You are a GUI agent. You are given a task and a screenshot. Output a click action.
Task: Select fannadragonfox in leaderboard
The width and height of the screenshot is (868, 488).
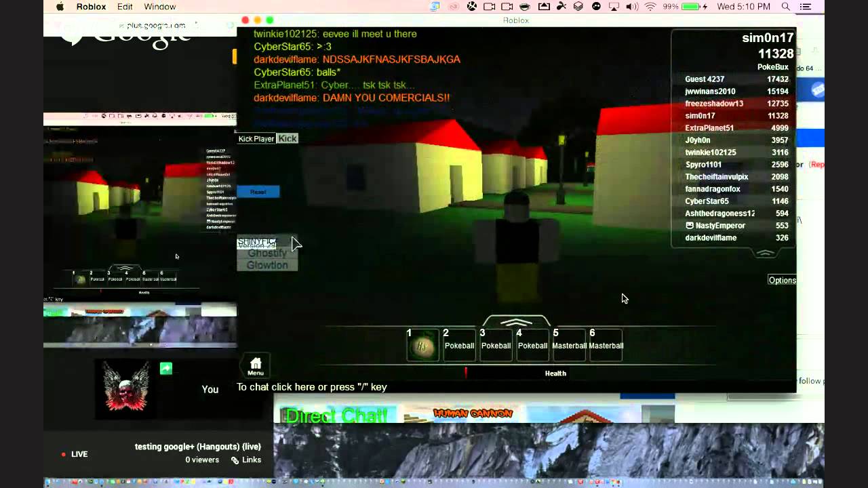(x=736, y=189)
